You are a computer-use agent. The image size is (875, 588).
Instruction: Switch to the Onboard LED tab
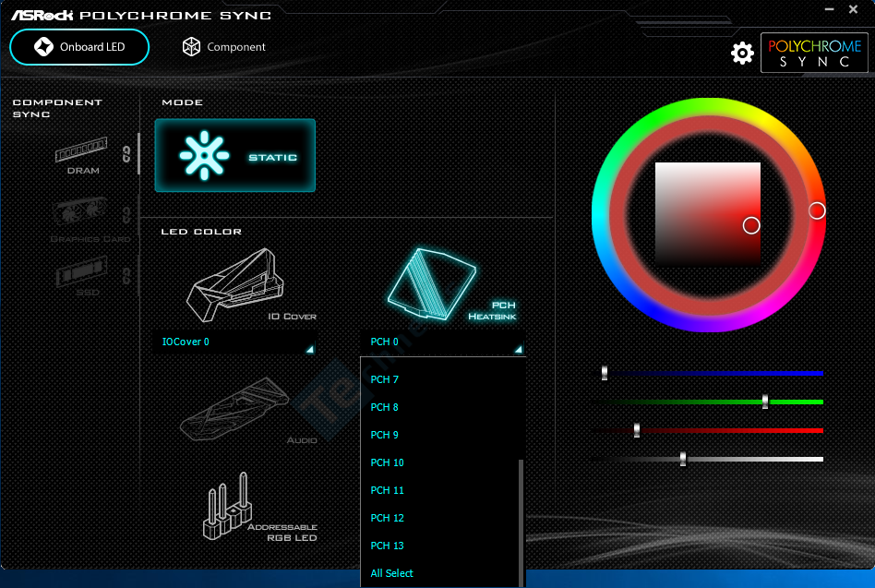[79, 47]
